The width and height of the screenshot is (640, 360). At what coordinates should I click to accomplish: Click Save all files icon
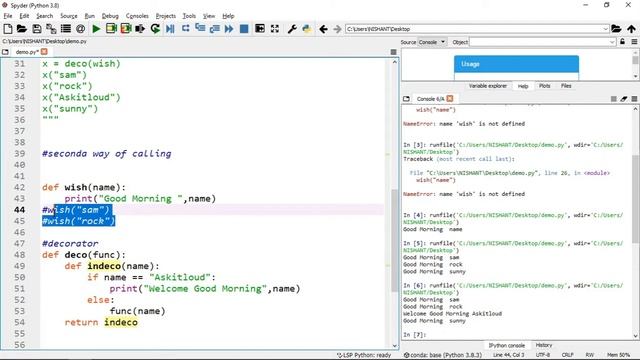tap(51, 29)
